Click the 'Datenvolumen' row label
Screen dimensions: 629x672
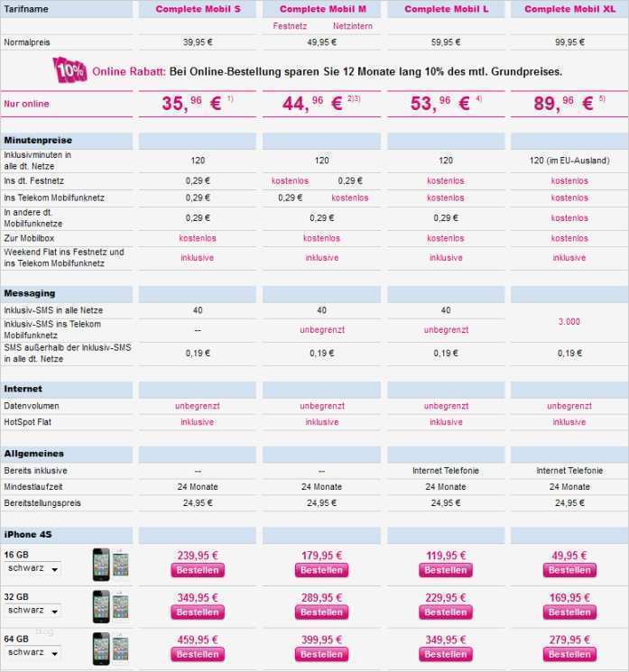pyautogui.click(x=32, y=406)
